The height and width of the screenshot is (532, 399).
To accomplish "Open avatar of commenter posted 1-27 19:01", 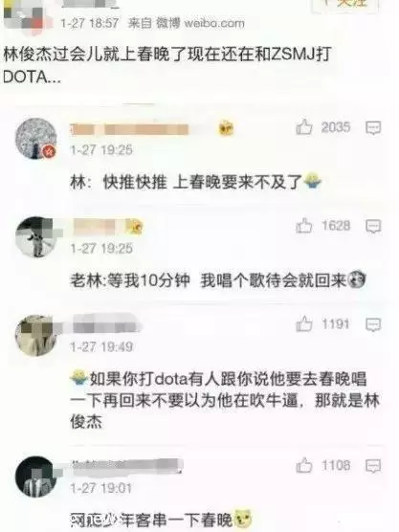I will [36, 477].
